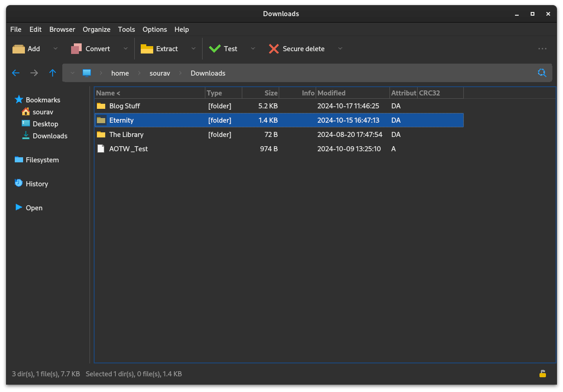Open the Tools menu
The height and width of the screenshot is (392, 563).
(x=126, y=29)
